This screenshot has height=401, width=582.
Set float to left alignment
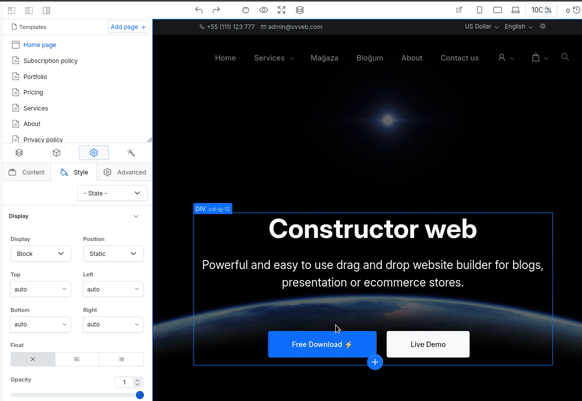(77, 359)
